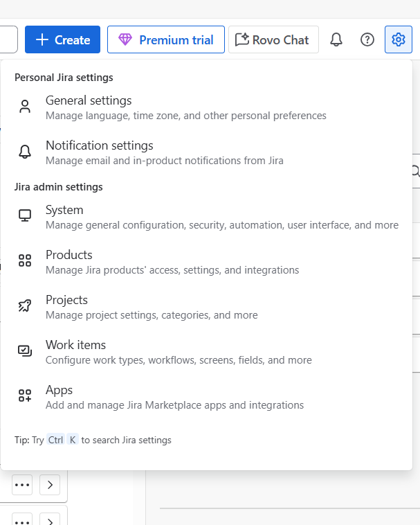The width and height of the screenshot is (420, 525).
Task: Click the 'Jira admin settings' heading
Action: (x=59, y=187)
